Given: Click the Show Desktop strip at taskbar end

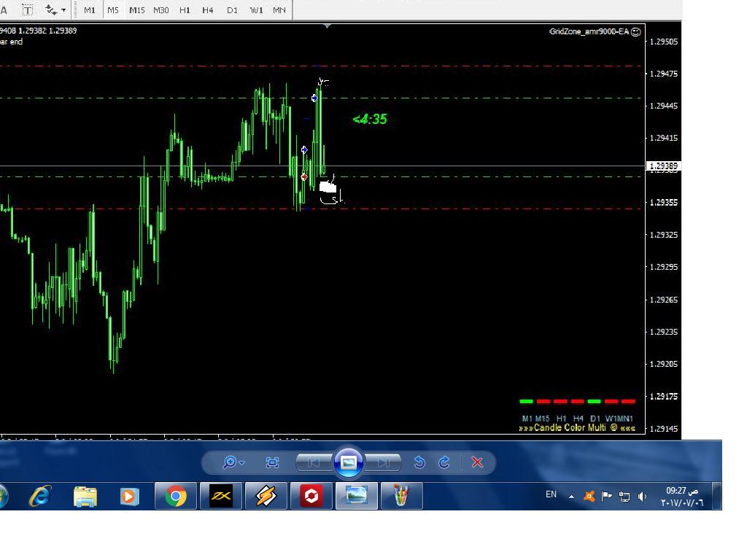Looking at the screenshot, I should [717, 496].
